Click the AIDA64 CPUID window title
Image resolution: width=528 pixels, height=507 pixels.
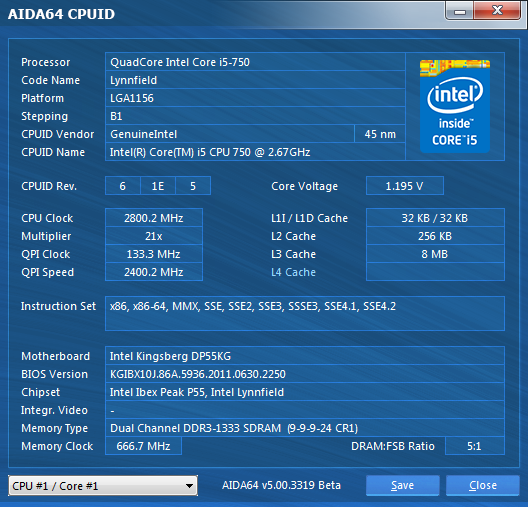pyautogui.click(x=61, y=14)
